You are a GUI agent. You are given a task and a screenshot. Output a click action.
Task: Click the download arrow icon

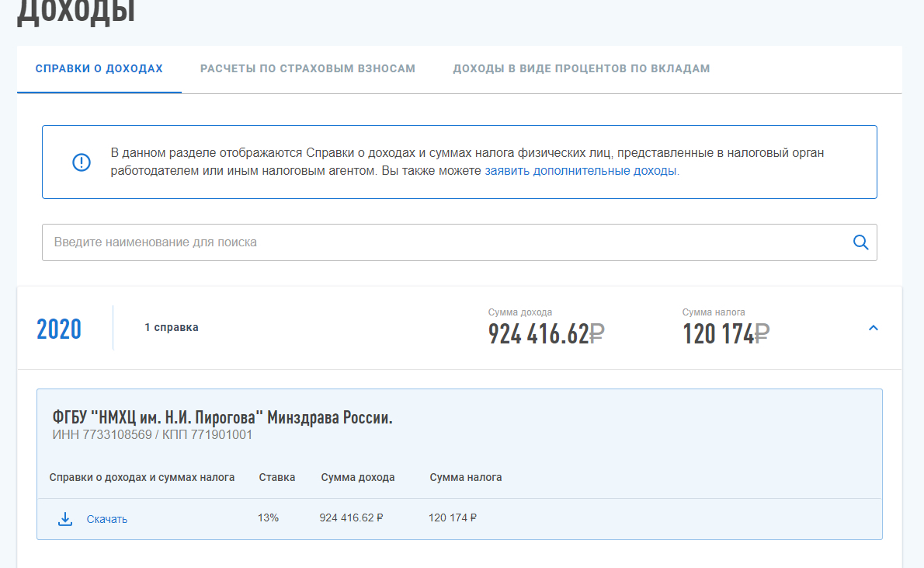pyautogui.click(x=65, y=519)
